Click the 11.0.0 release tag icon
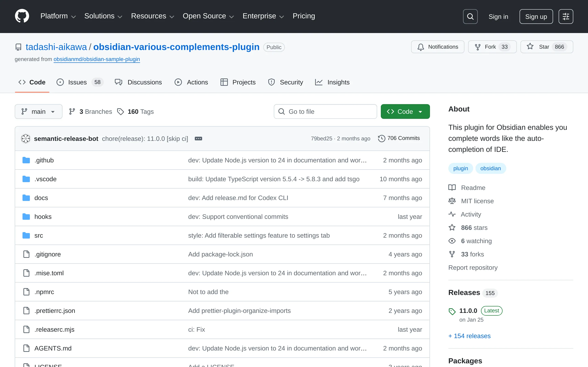This screenshot has width=588, height=367. pyautogui.click(x=452, y=311)
